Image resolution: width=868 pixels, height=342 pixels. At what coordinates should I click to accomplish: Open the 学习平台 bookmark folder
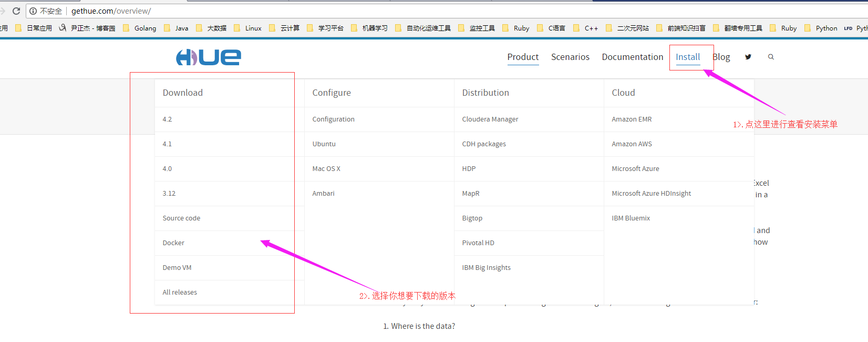[x=325, y=28]
